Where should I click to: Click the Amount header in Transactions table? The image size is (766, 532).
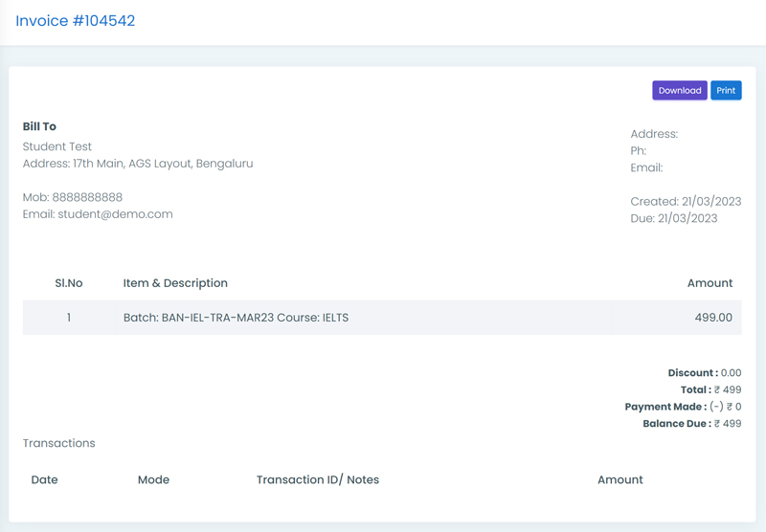tap(620, 479)
